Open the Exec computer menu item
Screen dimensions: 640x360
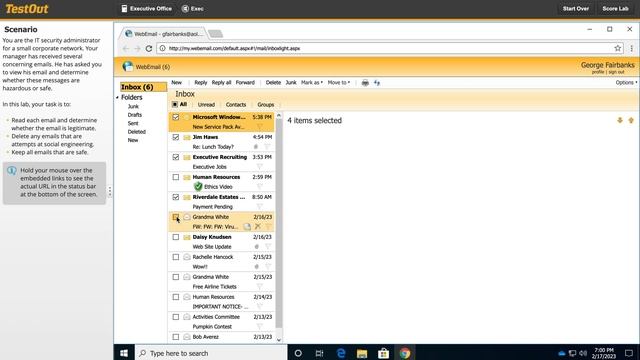(193, 9)
